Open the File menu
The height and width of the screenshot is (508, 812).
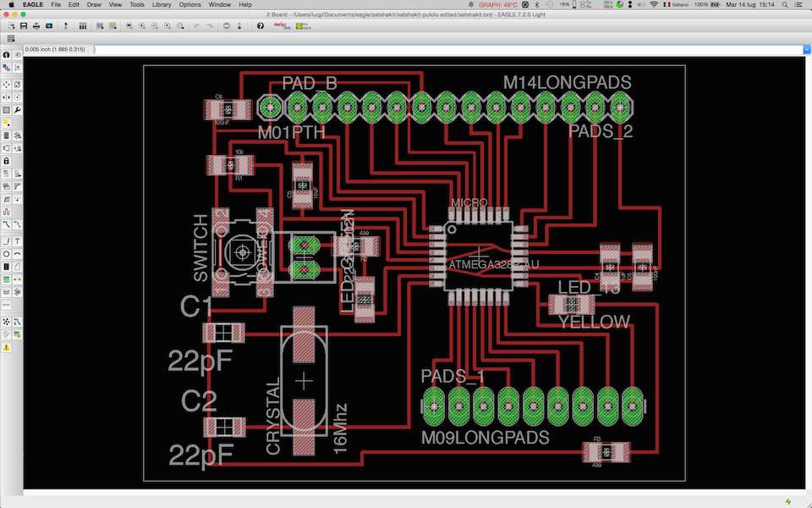[56, 5]
